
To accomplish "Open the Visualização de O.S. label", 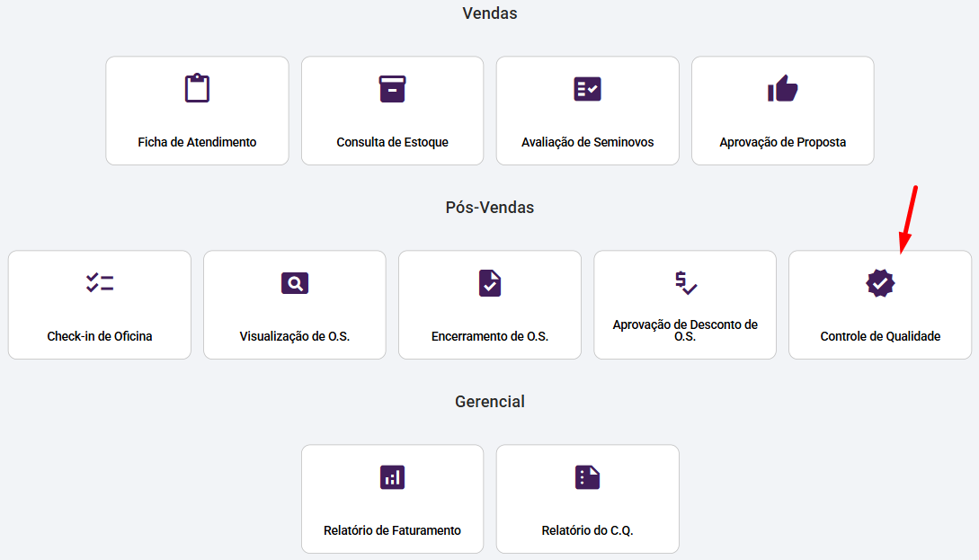I will pyautogui.click(x=294, y=336).
